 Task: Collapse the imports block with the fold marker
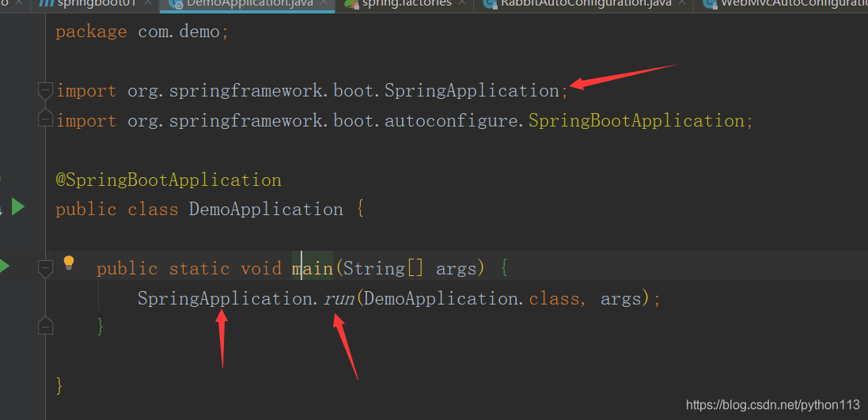(45, 91)
